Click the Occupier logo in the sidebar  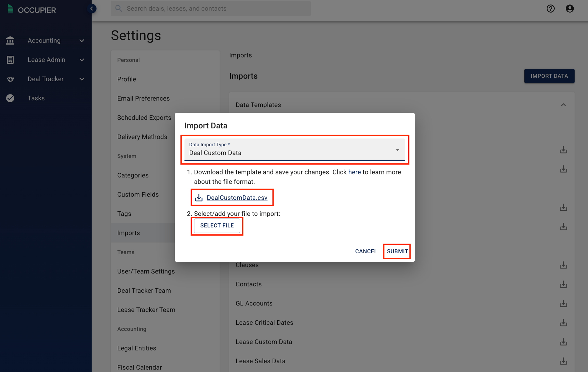[x=31, y=9]
